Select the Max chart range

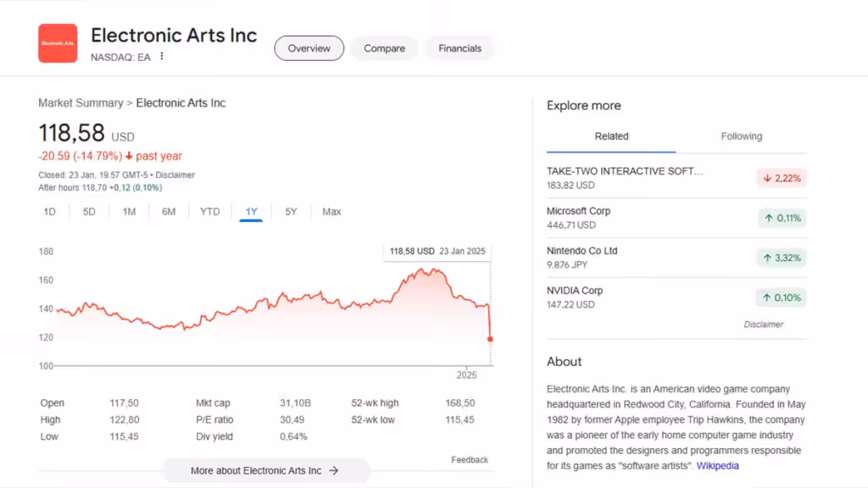tap(331, 212)
